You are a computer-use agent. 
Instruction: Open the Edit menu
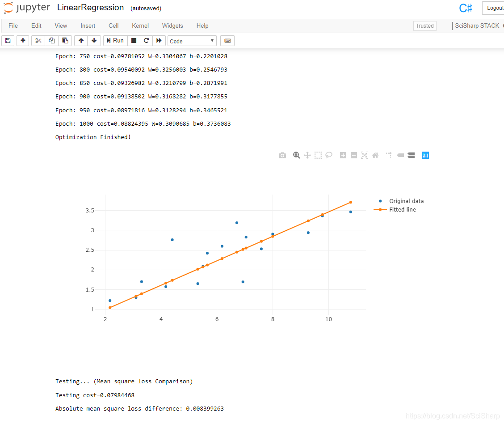click(36, 26)
